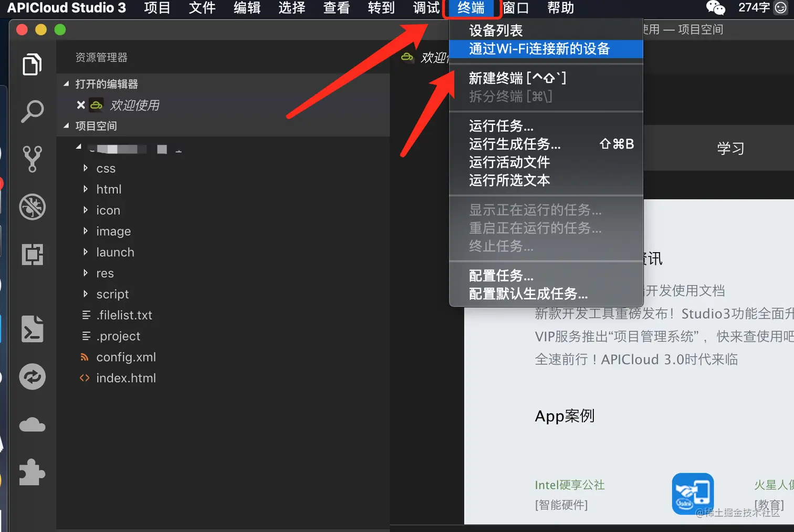Open config.xml in the file tree
The height and width of the screenshot is (532, 794).
(x=126, y=357)
